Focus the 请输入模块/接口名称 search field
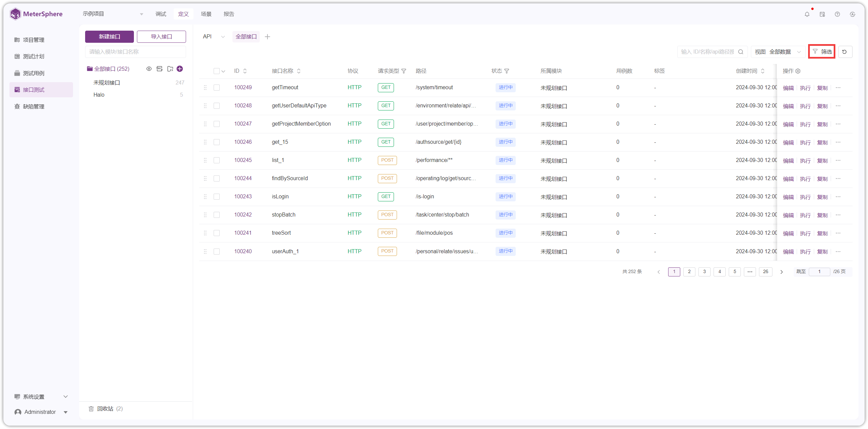 [135, 52]
